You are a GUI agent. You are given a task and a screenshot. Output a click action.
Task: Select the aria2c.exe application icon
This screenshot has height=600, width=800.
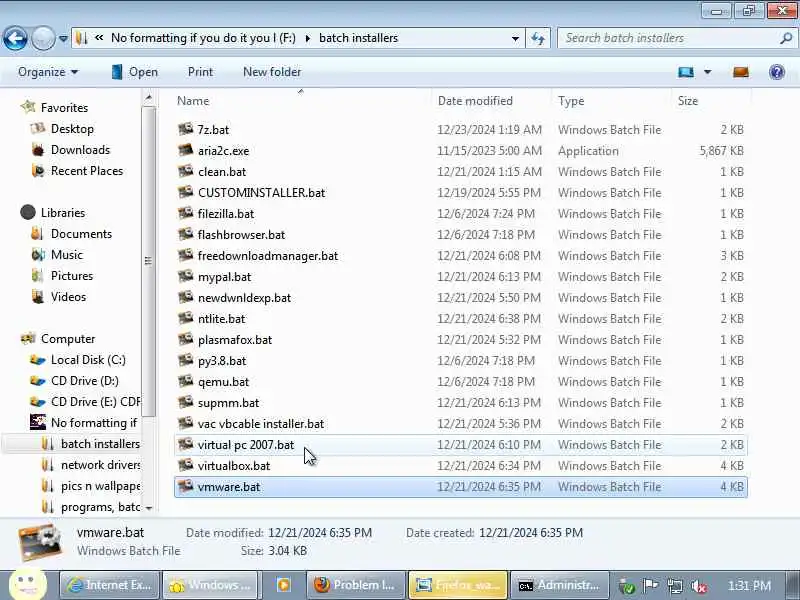coord(186,150)
